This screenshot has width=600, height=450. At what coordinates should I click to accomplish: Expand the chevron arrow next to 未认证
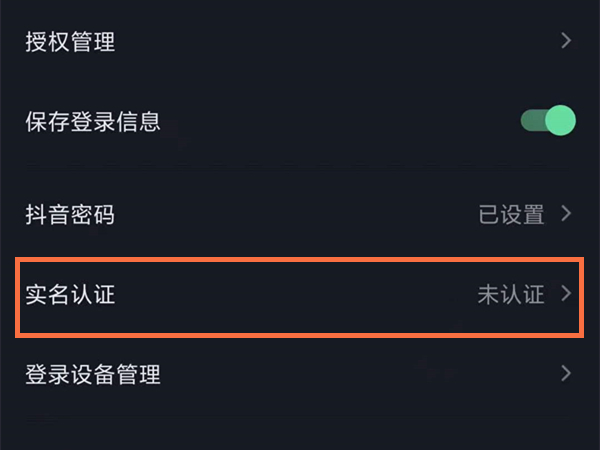tap(566, 294)
